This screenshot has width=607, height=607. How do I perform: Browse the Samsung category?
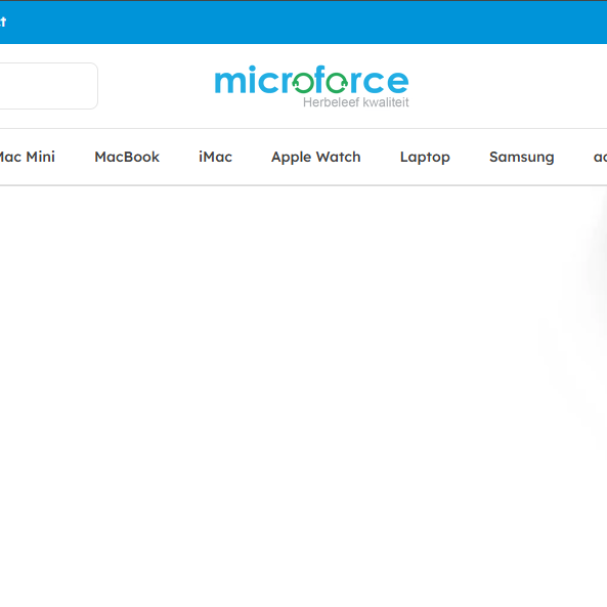pyautogui.click(x=522, y=158)
